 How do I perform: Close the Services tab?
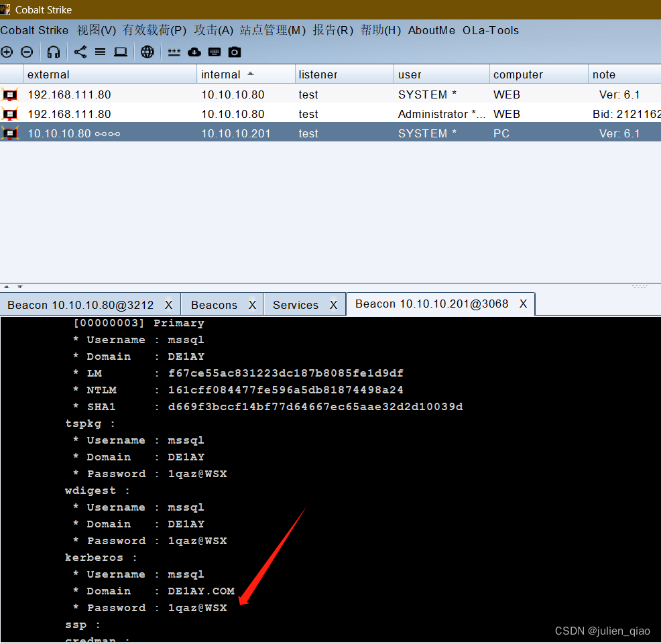[x=333, y=305]
